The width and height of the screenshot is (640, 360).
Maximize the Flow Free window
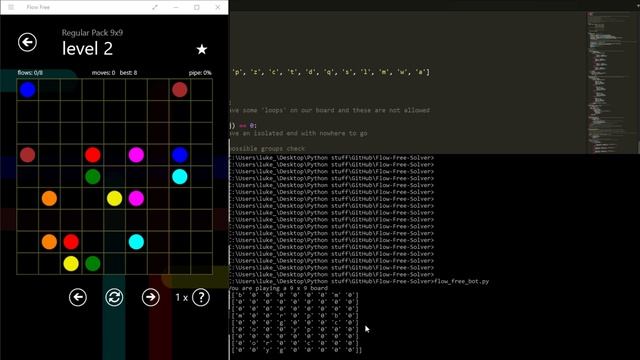click(197, 7)
